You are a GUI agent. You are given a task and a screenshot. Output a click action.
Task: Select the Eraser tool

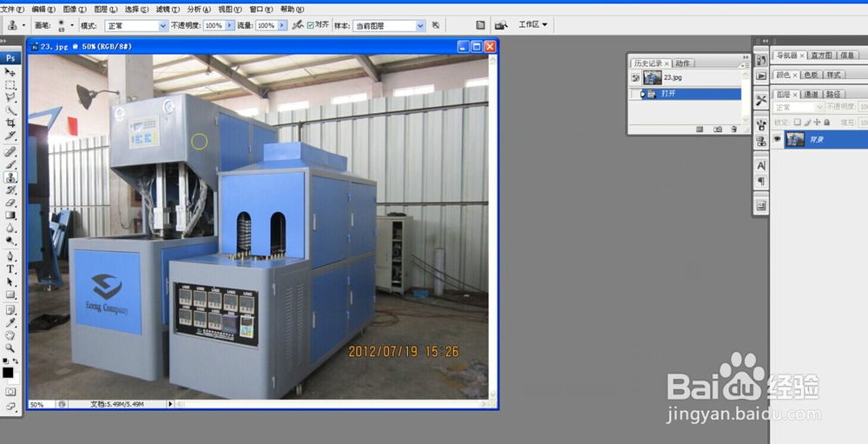10,202
